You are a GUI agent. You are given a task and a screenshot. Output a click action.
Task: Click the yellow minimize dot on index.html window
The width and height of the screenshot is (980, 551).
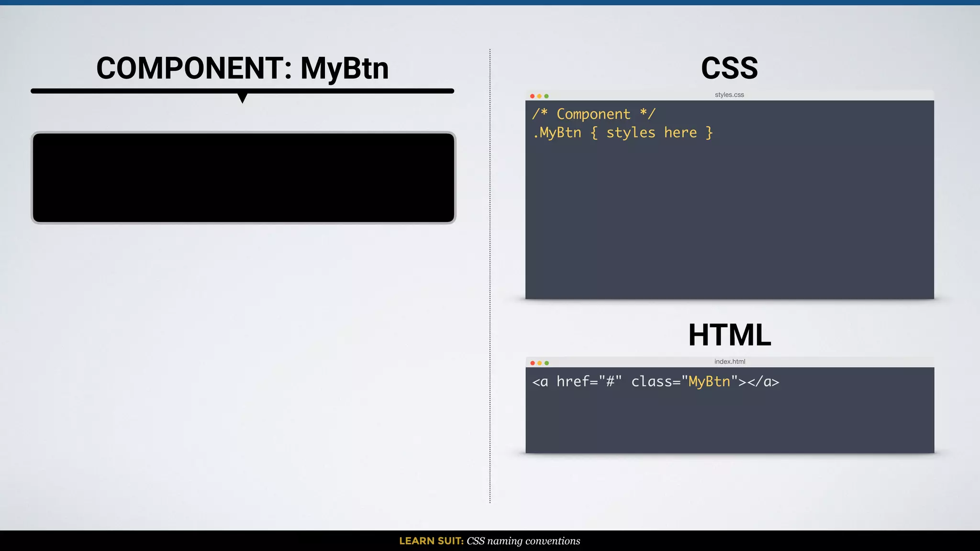540,363
